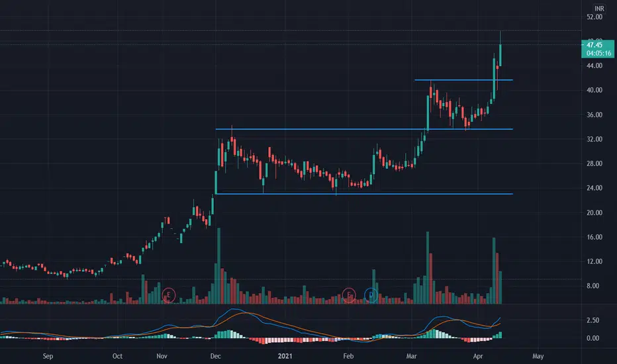Click the Apr label on time axis

(478, 356)
